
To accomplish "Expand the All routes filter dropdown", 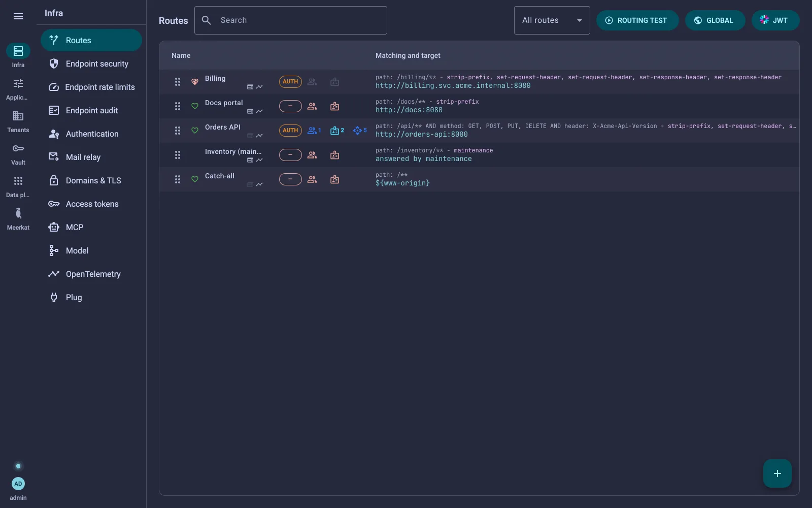I will point(552,20).
